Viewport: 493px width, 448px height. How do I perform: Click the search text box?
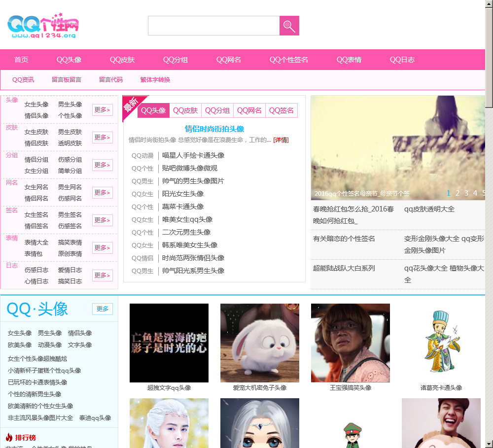click(214, 26)
